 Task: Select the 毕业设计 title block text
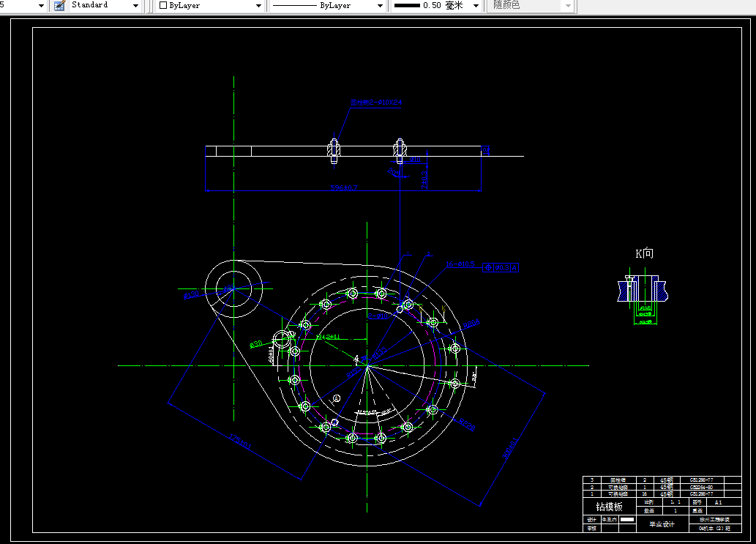tap(662, 524)
